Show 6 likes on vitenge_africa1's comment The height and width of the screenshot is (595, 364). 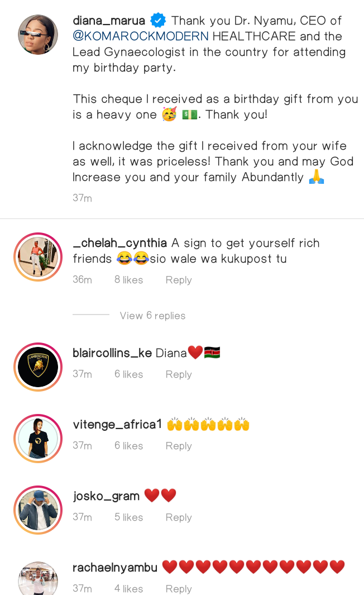pos(128,445)
